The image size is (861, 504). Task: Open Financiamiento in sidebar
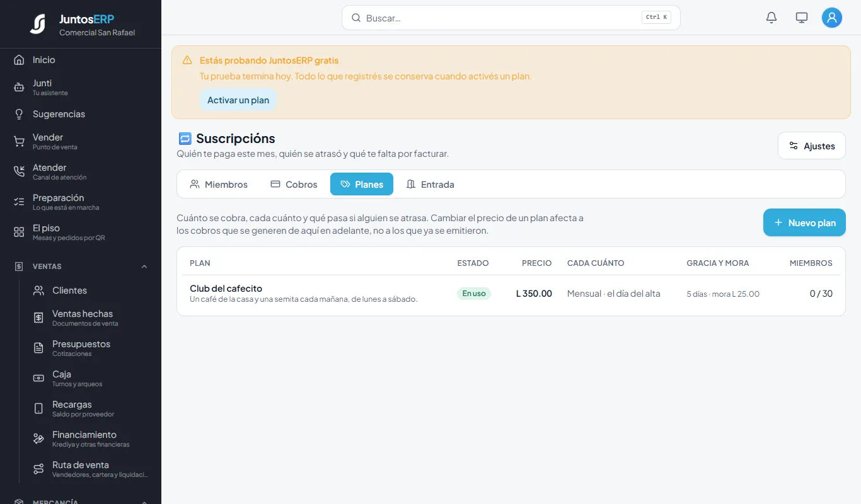(90, 438)
